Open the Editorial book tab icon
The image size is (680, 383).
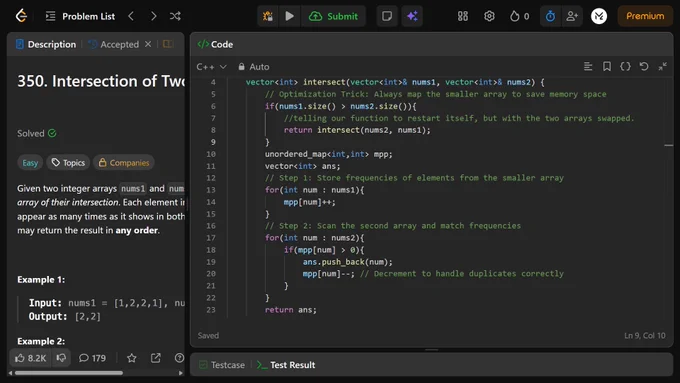pos(168,44)
